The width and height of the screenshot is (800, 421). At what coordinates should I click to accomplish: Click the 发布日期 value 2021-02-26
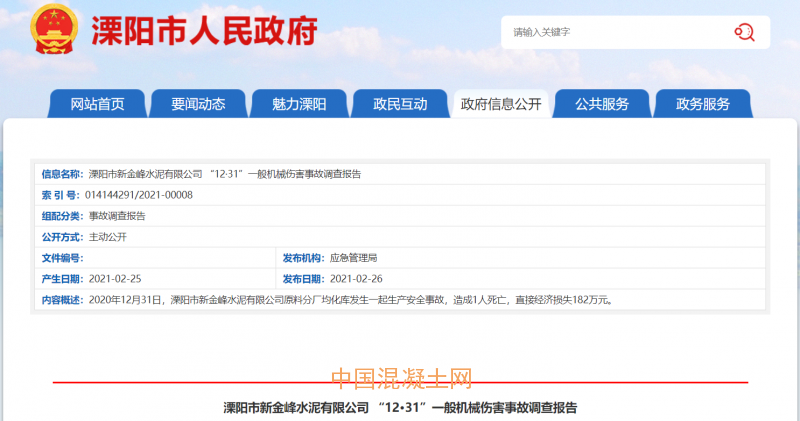356,279
